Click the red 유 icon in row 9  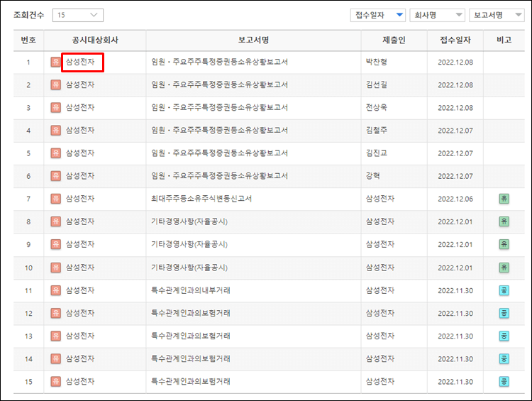pyautogui.click(x=55, y=244)
